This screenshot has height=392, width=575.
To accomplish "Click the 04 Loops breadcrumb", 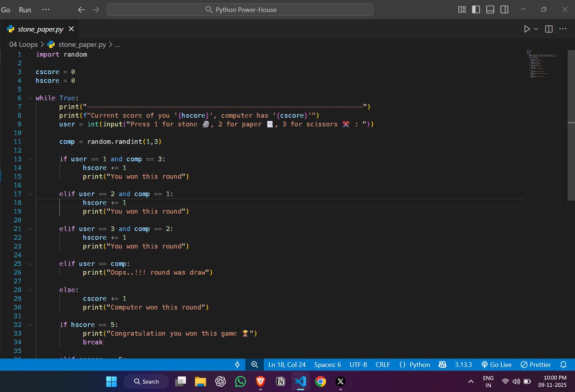I will pos(23,45).
